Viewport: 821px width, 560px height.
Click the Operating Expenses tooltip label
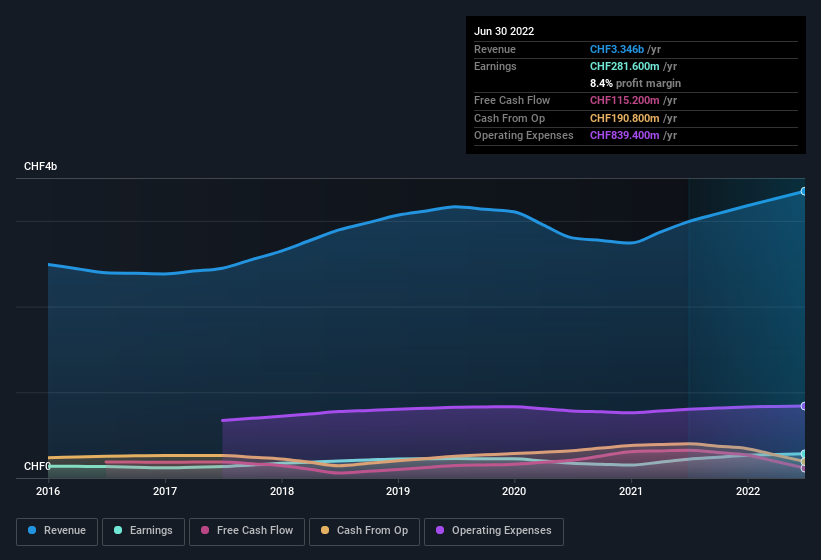(524, 136)
